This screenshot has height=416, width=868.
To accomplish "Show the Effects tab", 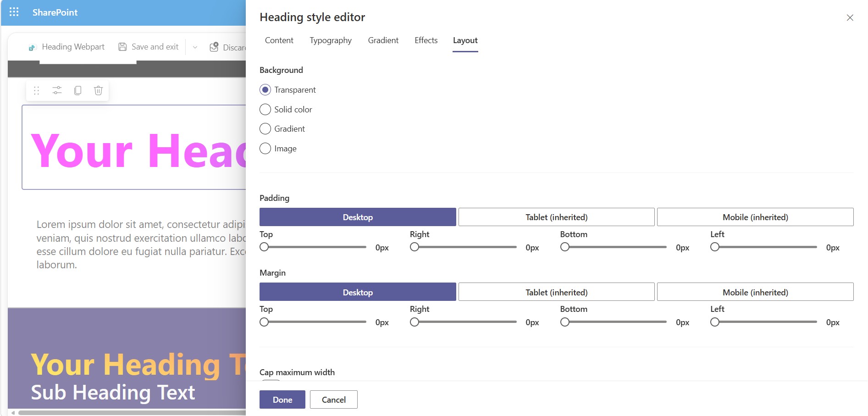I will 426,40.
